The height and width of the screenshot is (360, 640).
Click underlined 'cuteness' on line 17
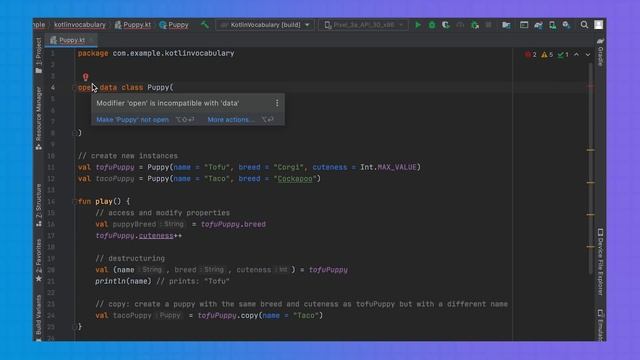click(156, 236)
